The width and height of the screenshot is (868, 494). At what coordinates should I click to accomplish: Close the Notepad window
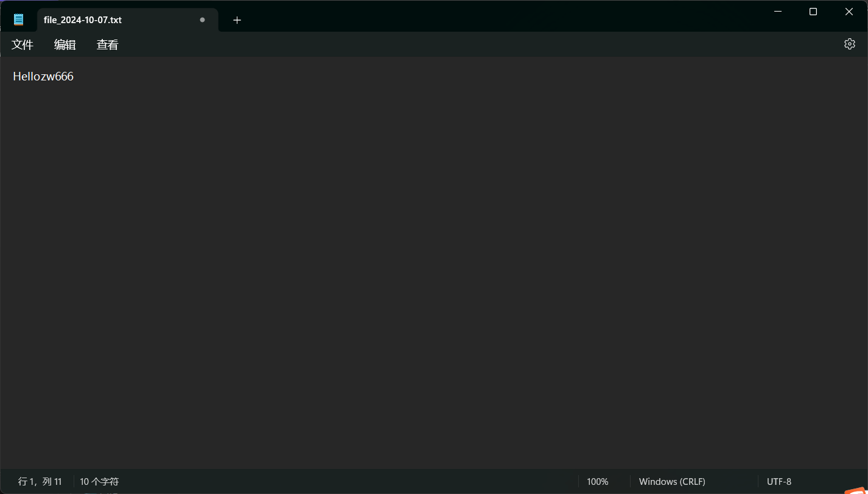(x=849, y=11)
